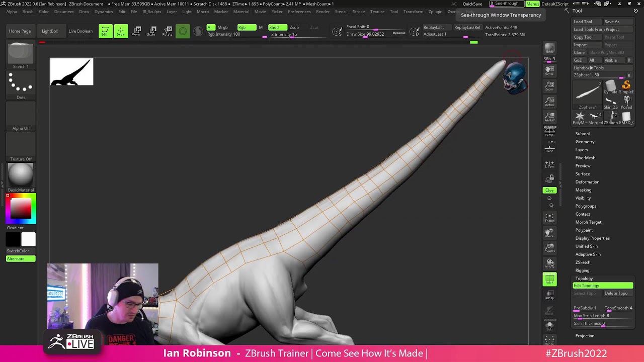This screenshot has width=644, height=362.
Task: Open the Preferences menu
Action: coord(299,12)
